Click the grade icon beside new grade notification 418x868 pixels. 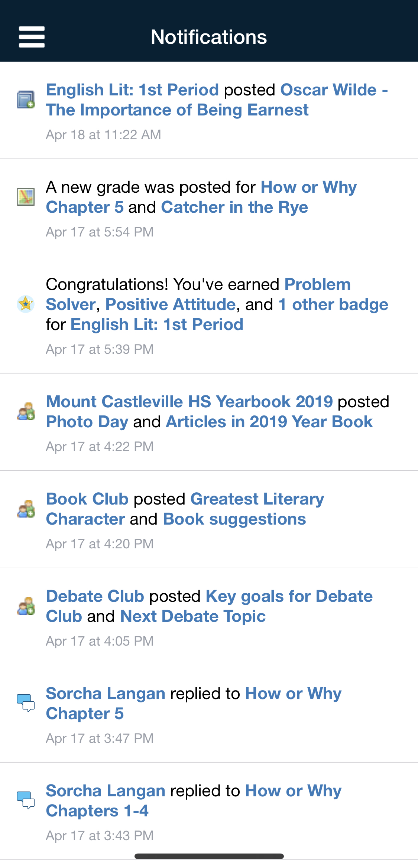tap(26, 196)
